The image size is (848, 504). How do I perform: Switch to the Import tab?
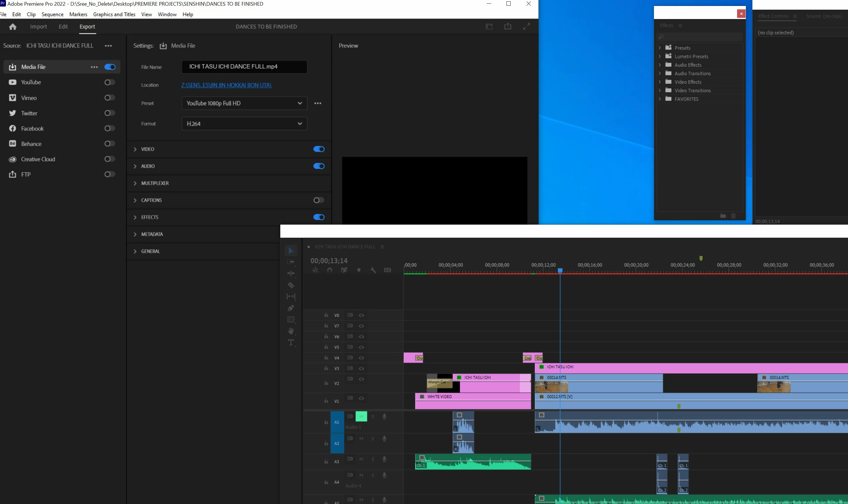point(38,26)
